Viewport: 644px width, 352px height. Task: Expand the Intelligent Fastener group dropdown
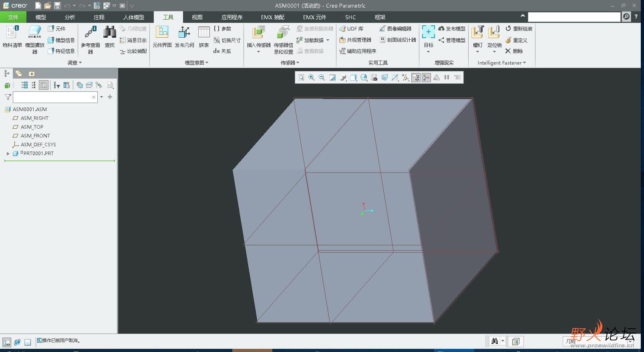coord(502,63)
